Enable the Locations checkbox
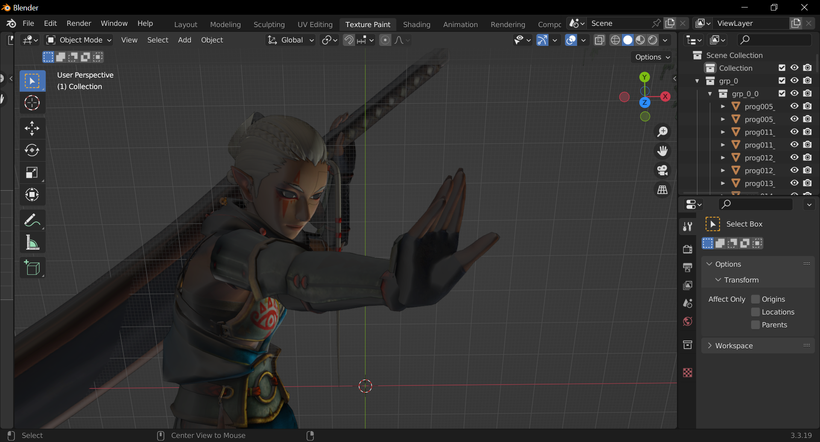820x442 pixels. pyautogui.click(x=755, y=312)
